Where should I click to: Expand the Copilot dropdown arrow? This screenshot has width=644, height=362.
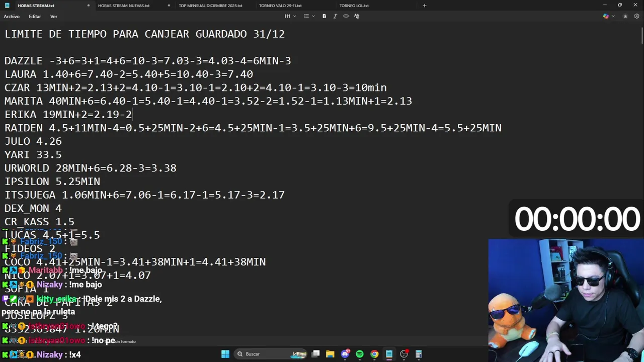612,16
